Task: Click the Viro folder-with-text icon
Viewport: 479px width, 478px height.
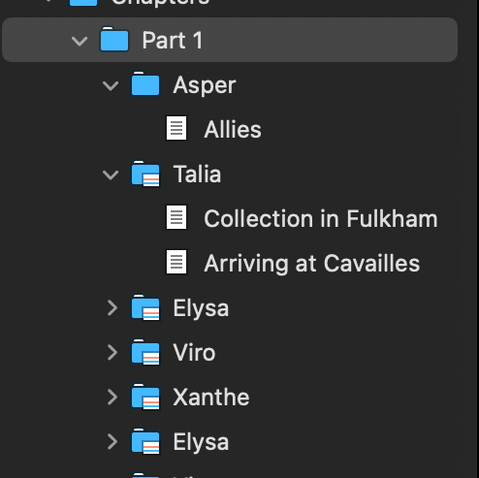Action: coord(145,352)
